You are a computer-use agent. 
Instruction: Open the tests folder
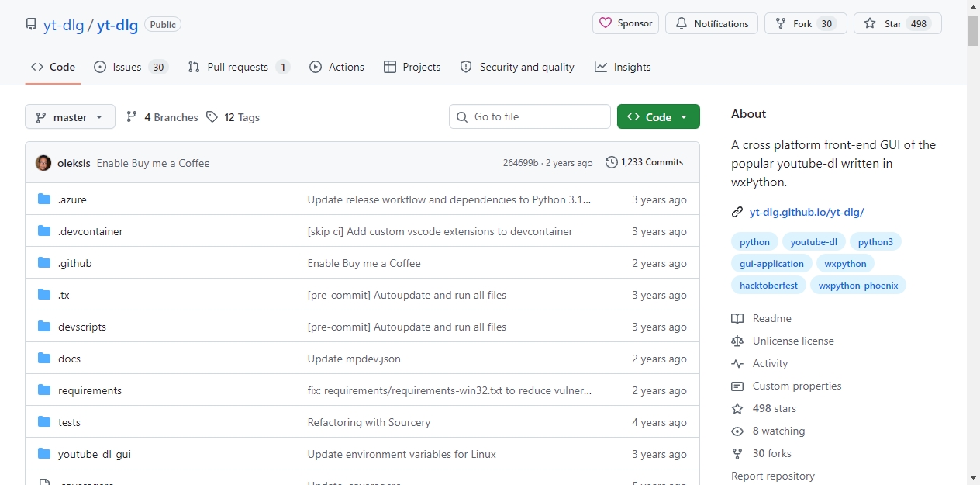pyautogui.click(x=69, y=422)
